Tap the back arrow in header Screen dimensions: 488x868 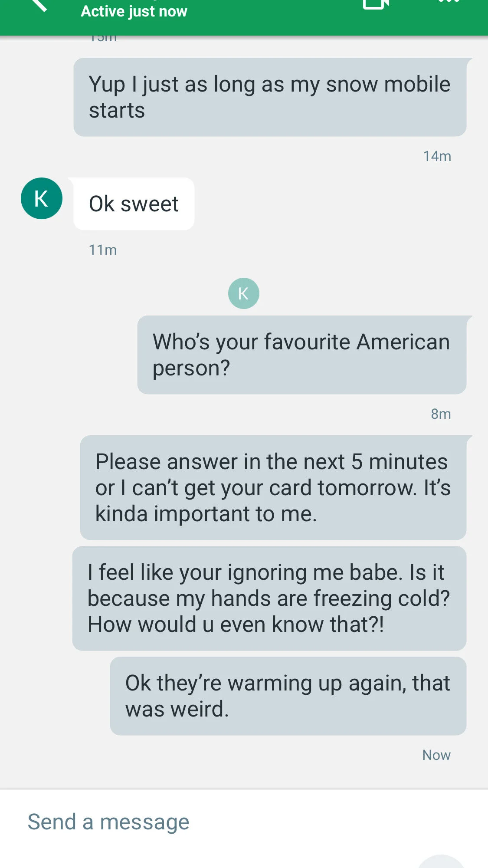(38, 4)
